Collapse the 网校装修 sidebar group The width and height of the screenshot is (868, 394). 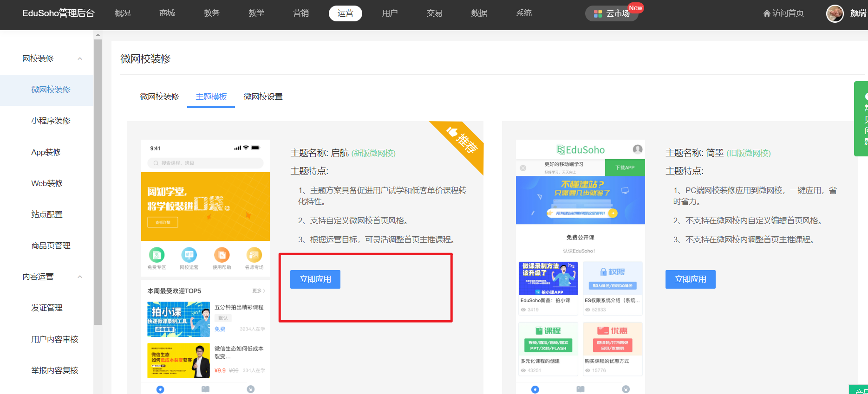[80, 58]
